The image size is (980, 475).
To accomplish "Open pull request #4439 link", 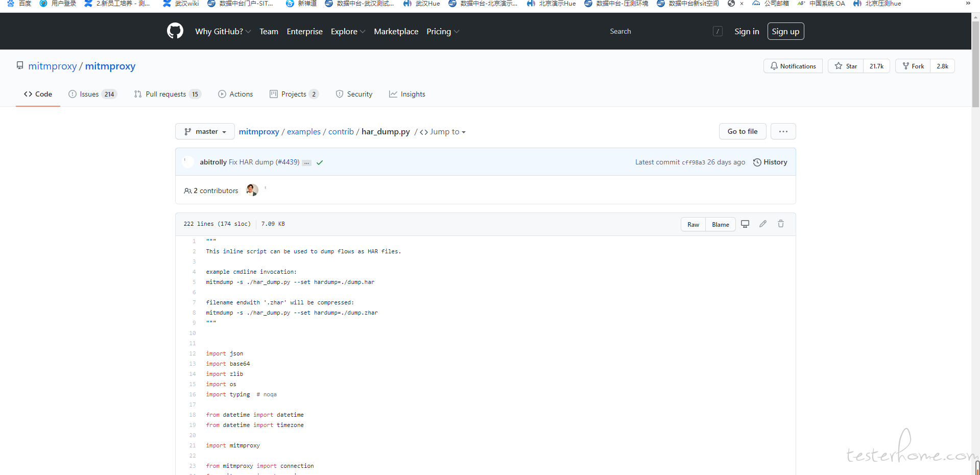I will 288,162.
